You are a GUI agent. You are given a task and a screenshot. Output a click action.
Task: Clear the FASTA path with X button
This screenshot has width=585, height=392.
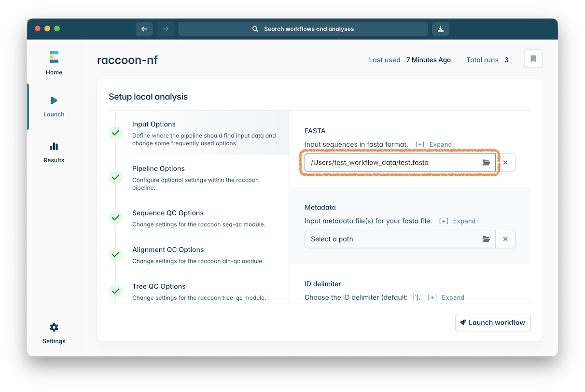tap(505, 163)
